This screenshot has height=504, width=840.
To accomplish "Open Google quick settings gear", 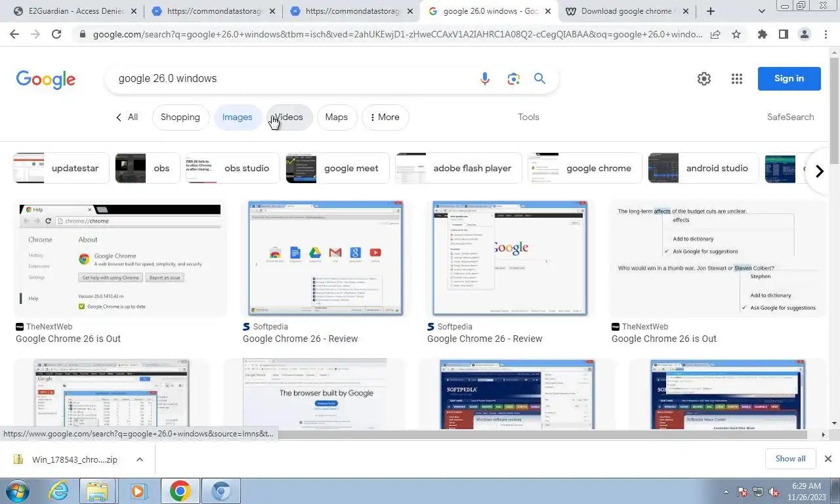I will [x=704, y=79].
